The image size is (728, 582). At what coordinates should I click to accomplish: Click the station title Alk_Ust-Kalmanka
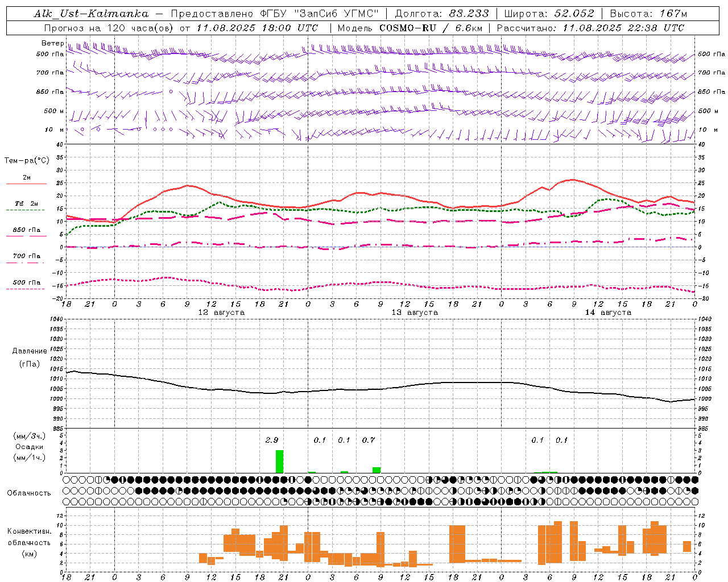pos(91,14)
